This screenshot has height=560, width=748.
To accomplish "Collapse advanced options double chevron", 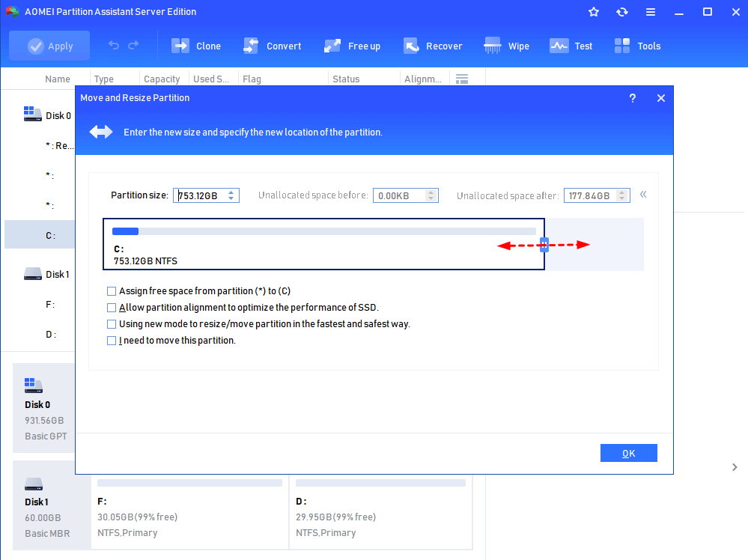I will point(643,195).
